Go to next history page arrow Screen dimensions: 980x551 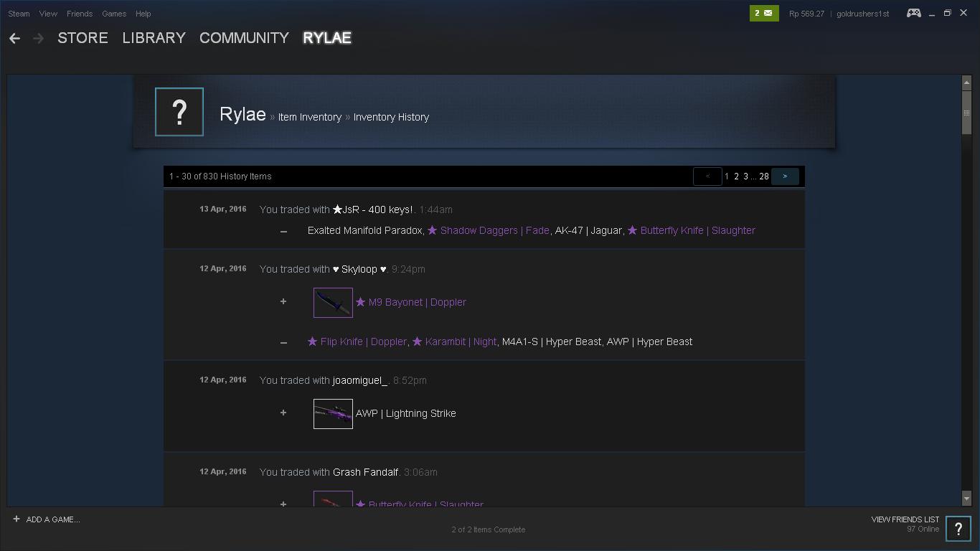tap(785, 176)
